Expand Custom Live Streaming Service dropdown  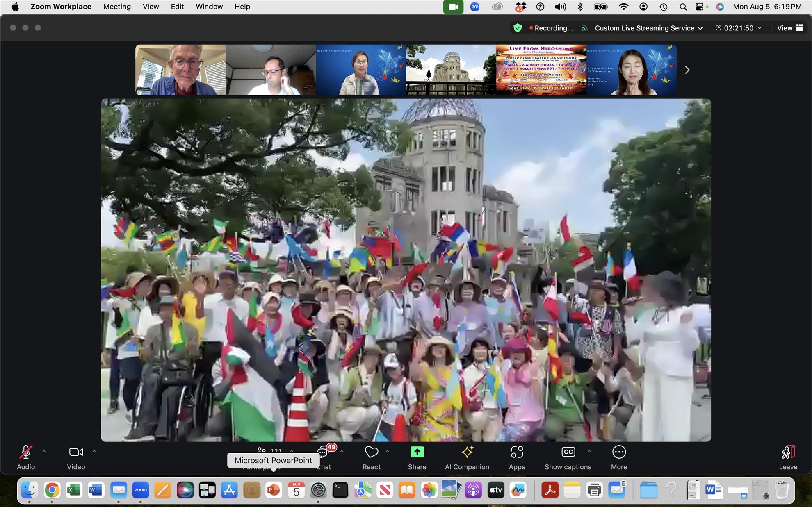click(649, 28)
